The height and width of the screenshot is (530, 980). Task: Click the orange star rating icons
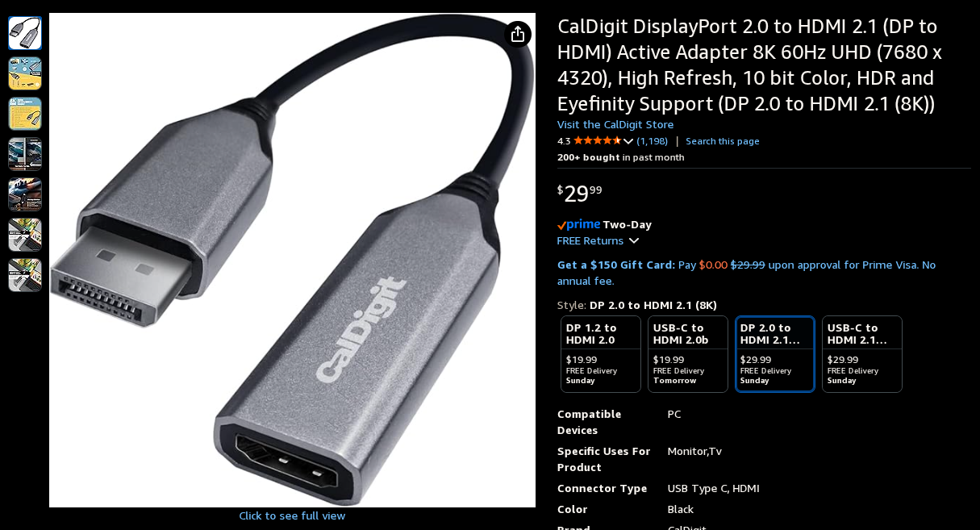click(598, 140)
